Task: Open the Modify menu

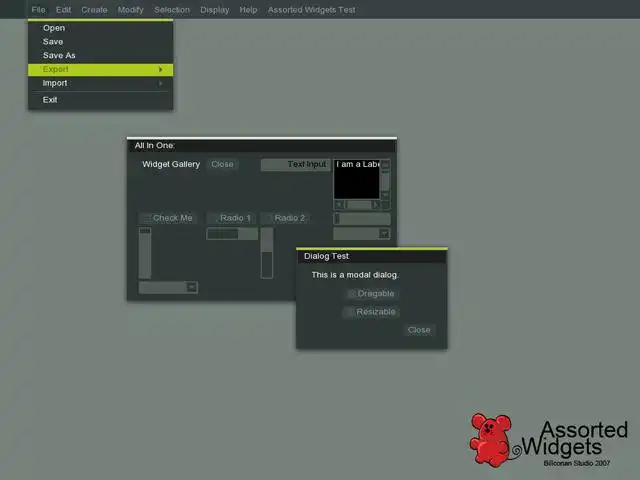Action: [130, 9]
